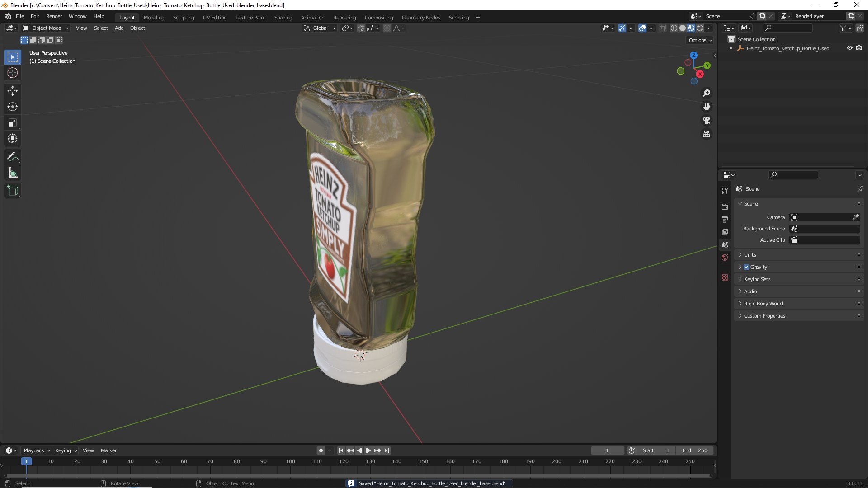868x488 pixels.
Task: Open the Global orientation dropdown
Action: [x=320, y=28]
